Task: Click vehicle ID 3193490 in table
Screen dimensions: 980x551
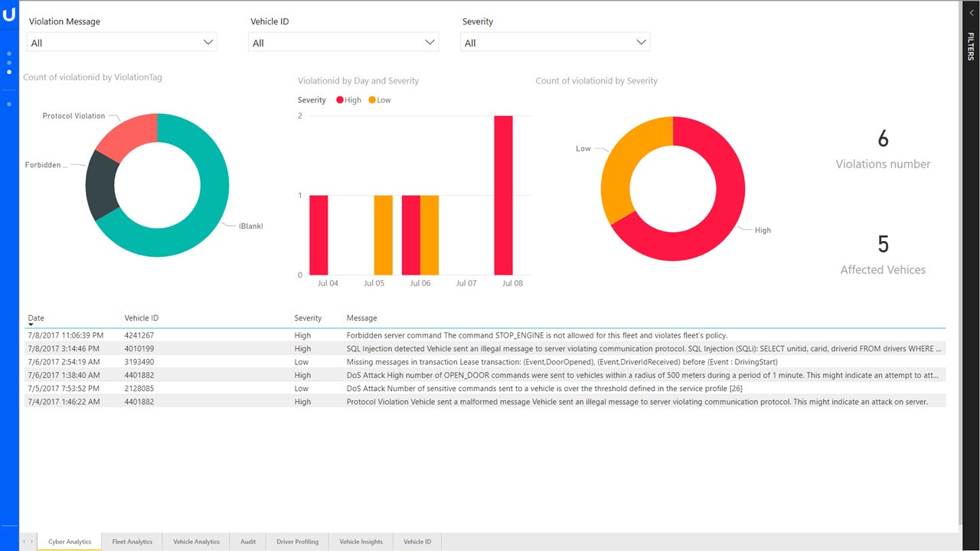Action: tap(139, 362)
